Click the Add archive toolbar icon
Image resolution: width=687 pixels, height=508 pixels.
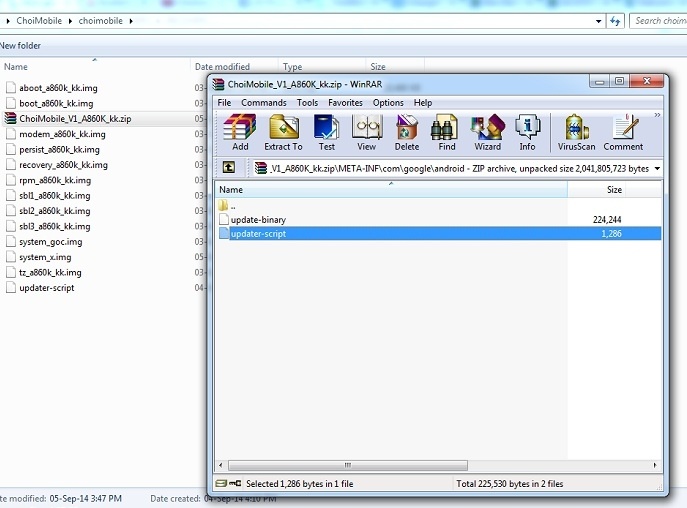pos(240,132)
